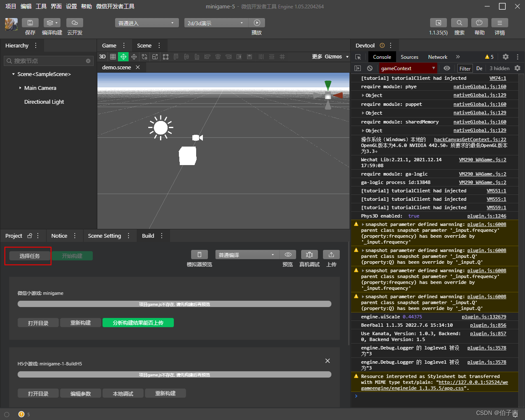525x420 pixels.
Task: Toggle the Project panel lock icon
Action: coord(29,236)
